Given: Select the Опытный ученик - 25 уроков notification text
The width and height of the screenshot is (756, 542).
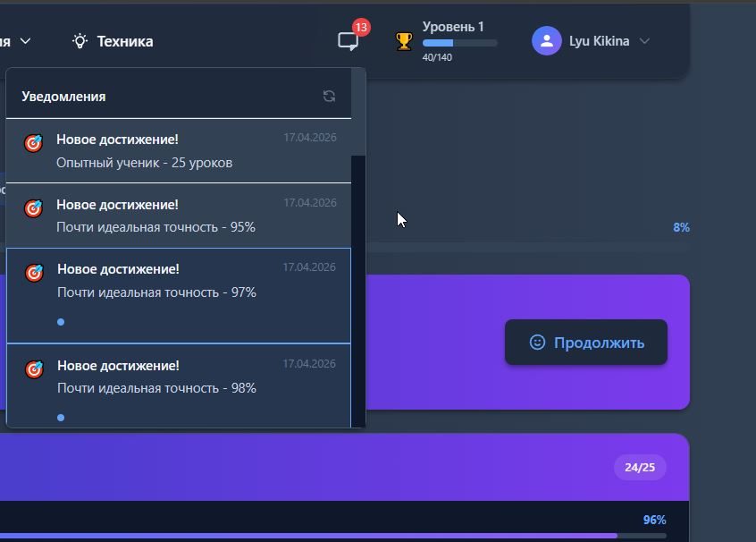Looking at the screenshot, I should click(x=144, y=163).
